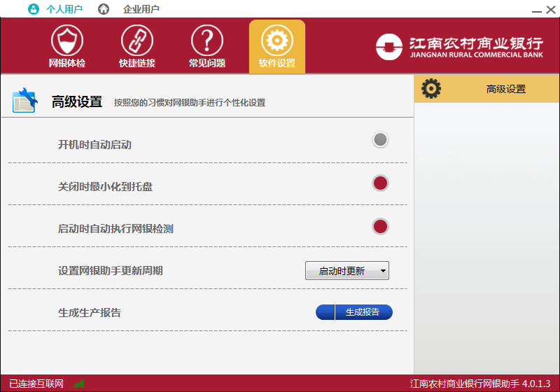Screen dimensions: 560x392
Task: Click the green network signal icon
Action: click(79, 384)
